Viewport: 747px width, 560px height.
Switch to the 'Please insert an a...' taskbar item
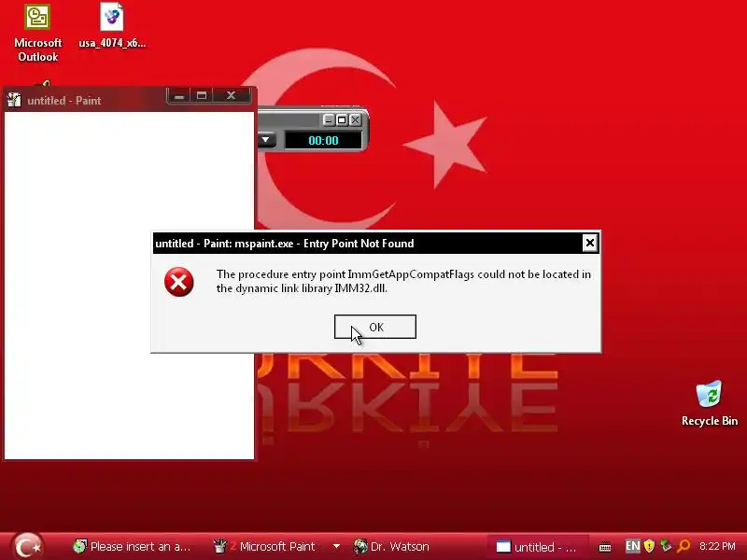click(x=132, y=546)
